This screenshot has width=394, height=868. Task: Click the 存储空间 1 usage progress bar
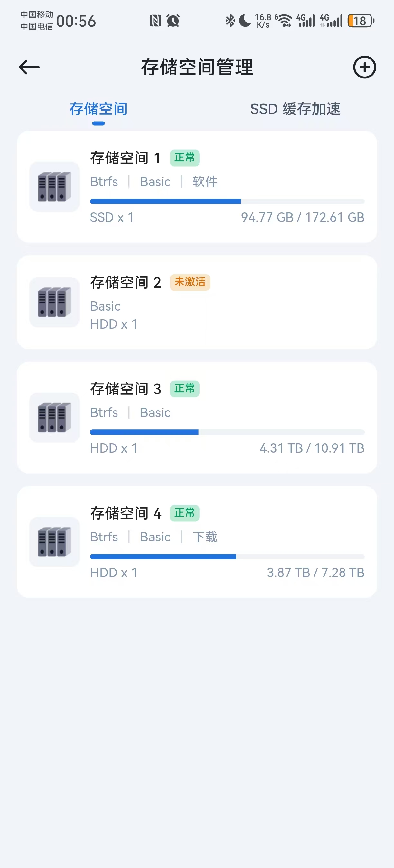pyautogui.click(x=227, y=202)
